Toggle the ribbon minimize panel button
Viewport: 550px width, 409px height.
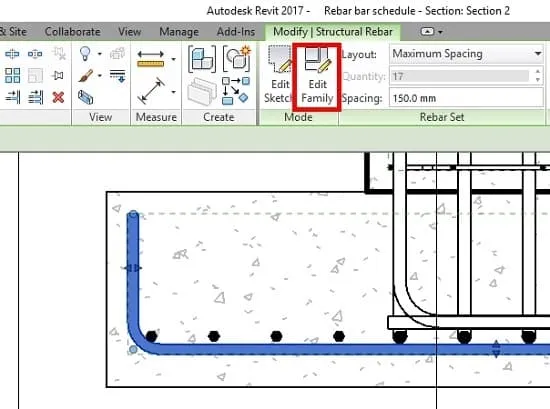pos(427,32)
